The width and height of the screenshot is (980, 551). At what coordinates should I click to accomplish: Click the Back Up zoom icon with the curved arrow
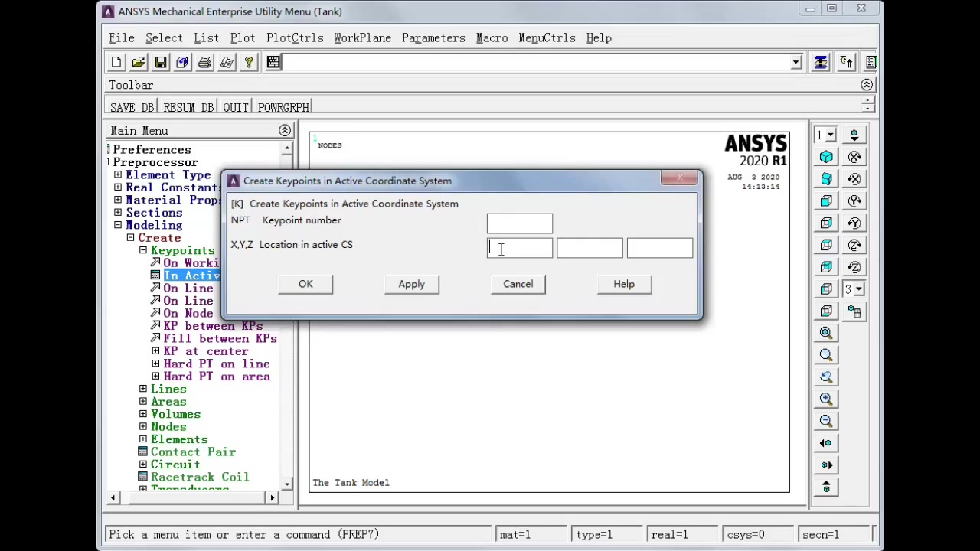tap(826, 377)
